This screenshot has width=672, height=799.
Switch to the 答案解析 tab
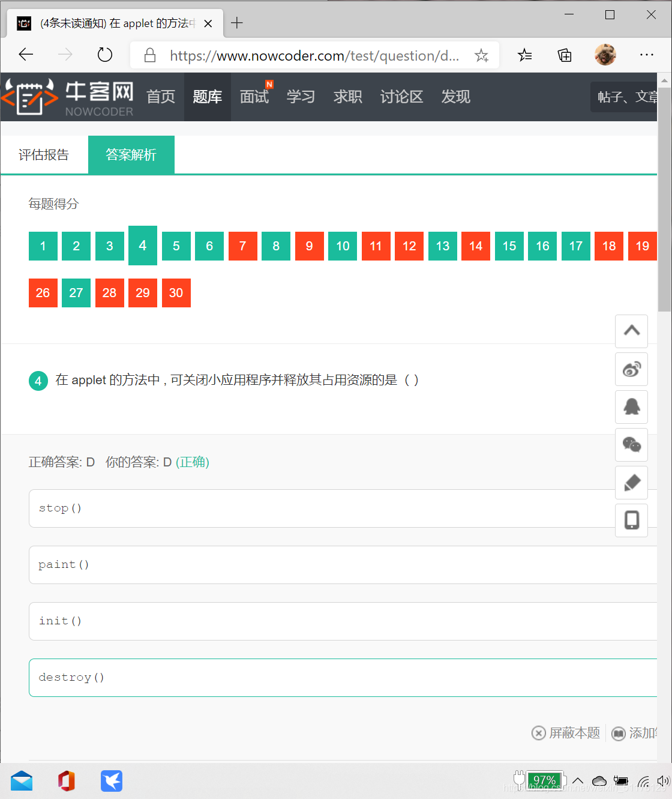(x=131, y=155)
